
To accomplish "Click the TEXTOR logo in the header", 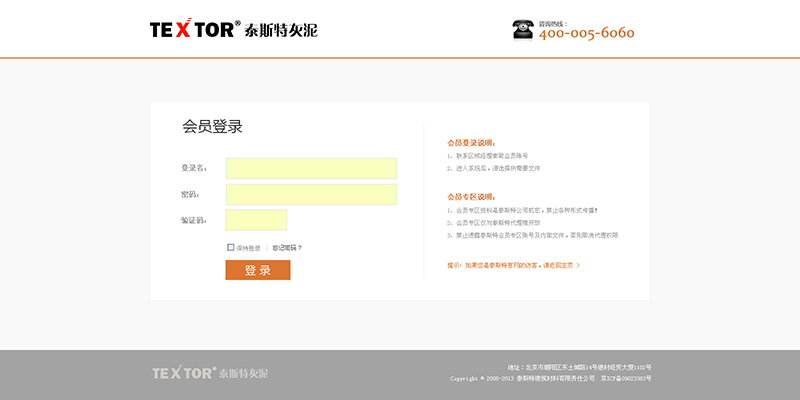I will pyautogui.click(x=233, y=29).
